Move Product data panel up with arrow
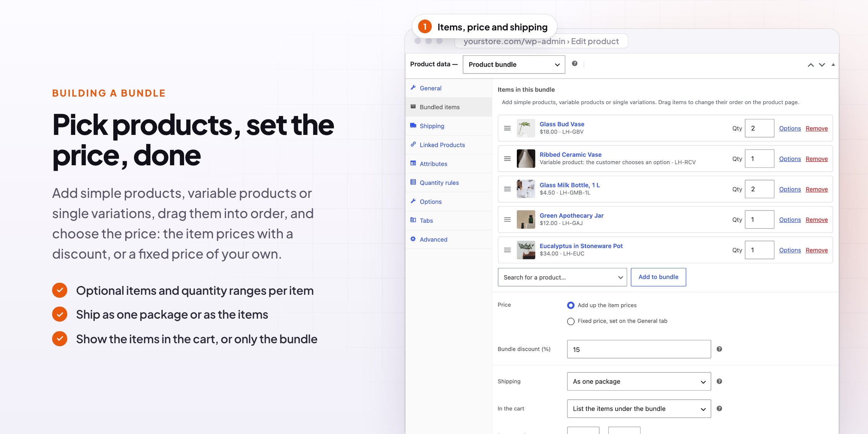 click(811, 65)
